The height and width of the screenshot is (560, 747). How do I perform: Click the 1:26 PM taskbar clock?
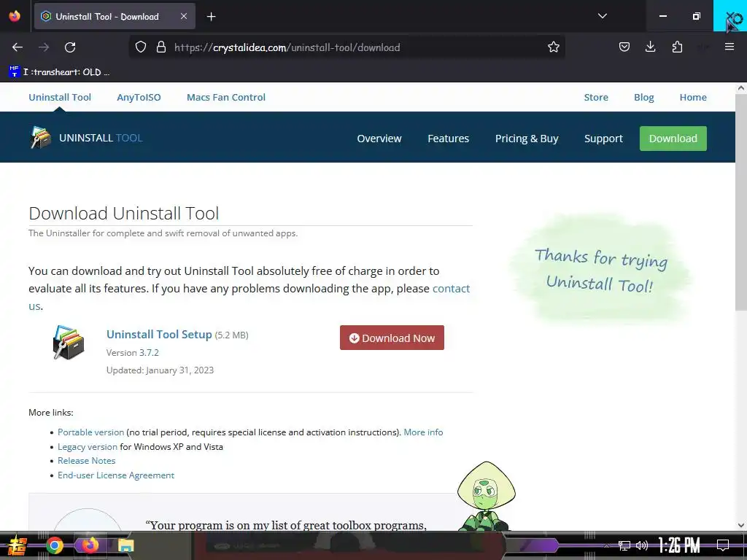tap(679, 545)
